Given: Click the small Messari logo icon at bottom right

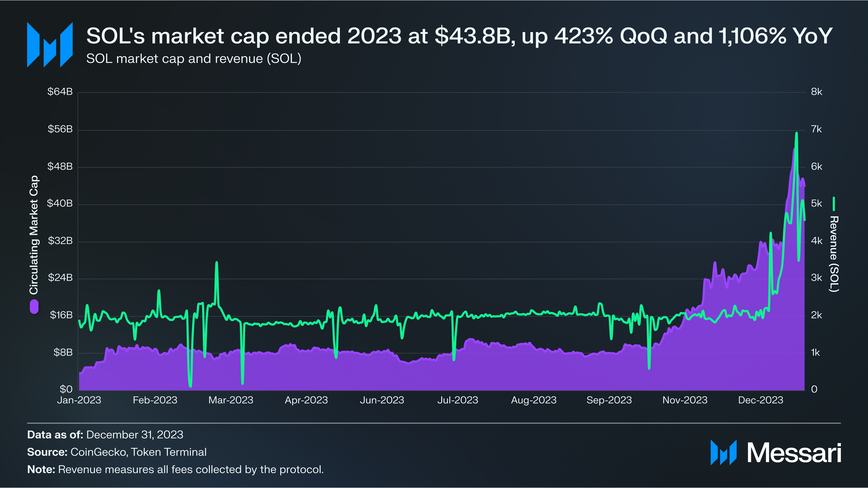Looking at the screenshot, I should (x=723, y=452).
